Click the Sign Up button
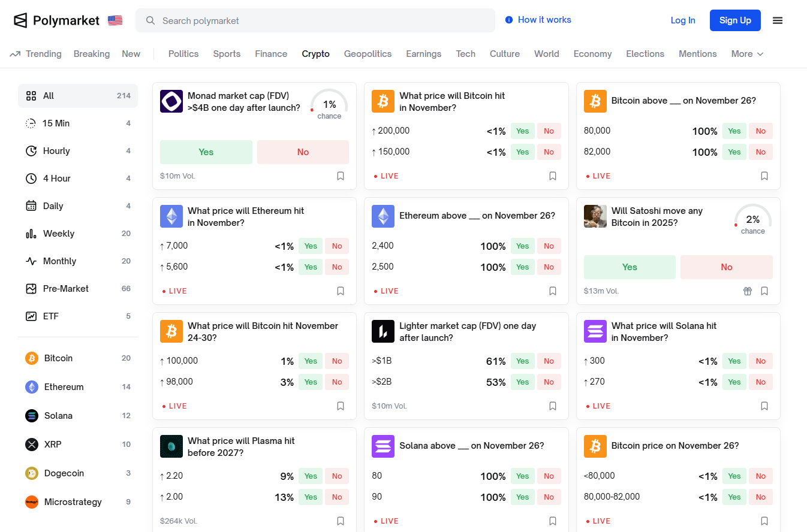 pyautogui.click(x=735, y=20)
